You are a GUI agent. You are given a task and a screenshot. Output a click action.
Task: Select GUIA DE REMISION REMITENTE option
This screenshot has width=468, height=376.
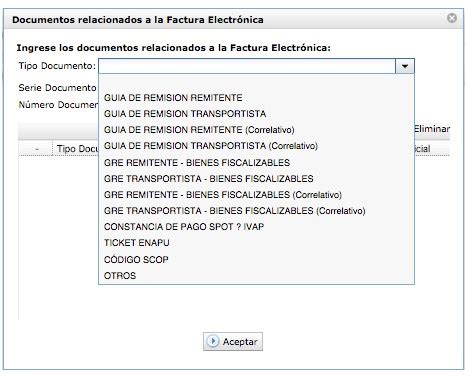(x=256, y=98)
